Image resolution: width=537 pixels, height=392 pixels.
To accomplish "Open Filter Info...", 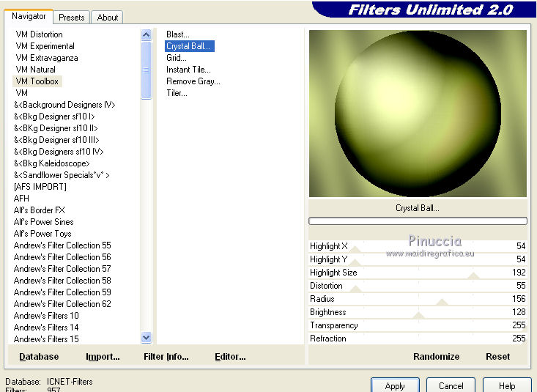I will pyautogui.click(x=166, y=357).
